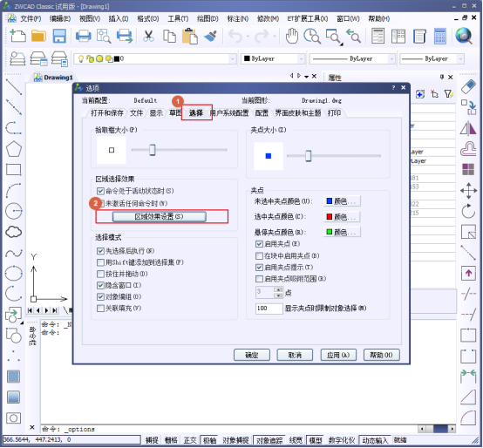Open the 文件 menu
This screenshot has height=448, width=483.
click(31, 19)
